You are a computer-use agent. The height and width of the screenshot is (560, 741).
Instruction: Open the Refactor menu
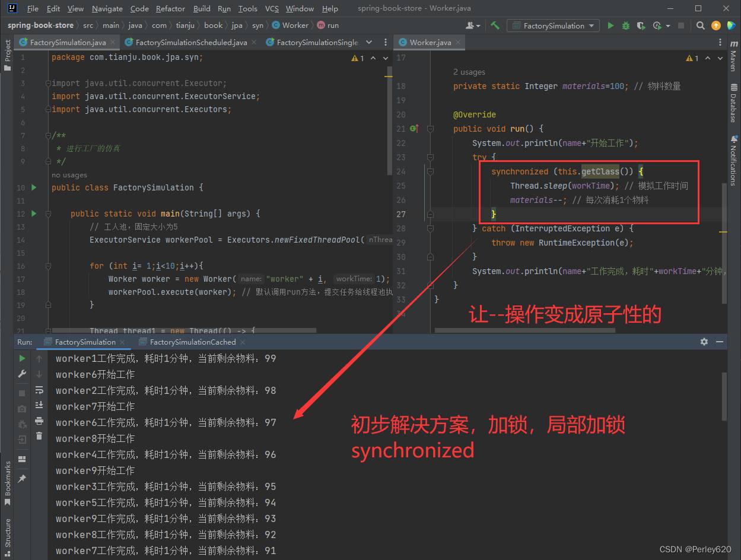170,8
